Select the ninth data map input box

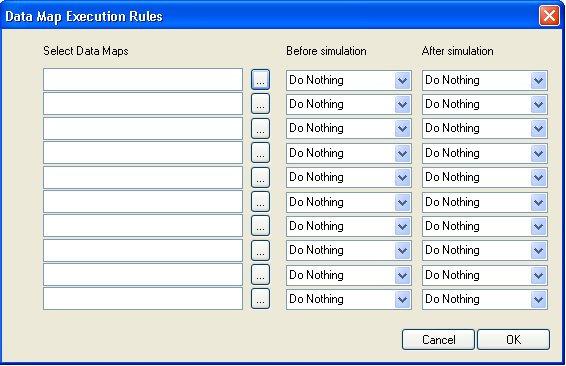(x=143, y=275)
